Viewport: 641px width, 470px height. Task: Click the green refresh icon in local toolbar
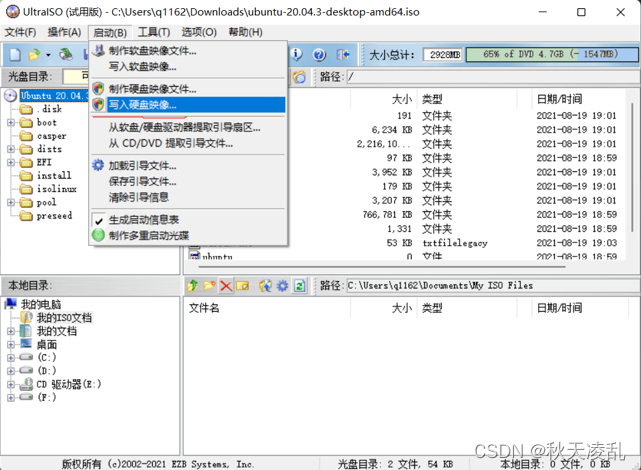pyautogui.click(x=299, y=286)
